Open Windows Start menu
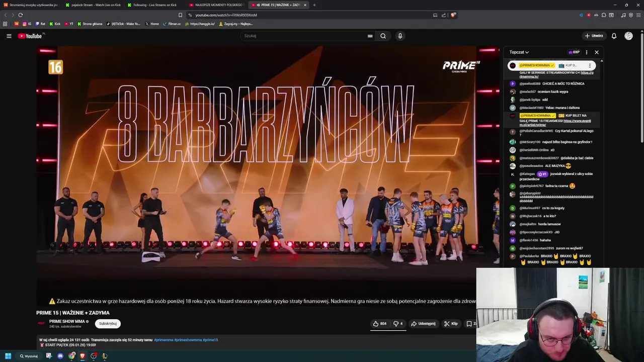644x362 pixels. click(x=8, y=356)
